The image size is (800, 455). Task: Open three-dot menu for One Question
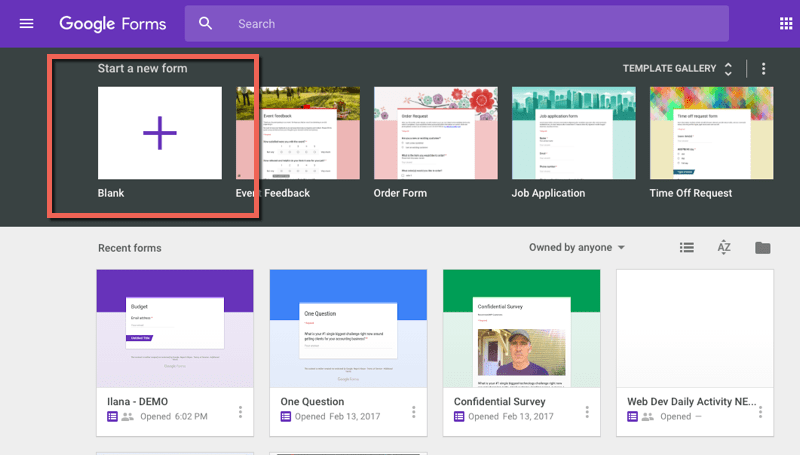click(x=414, y=412)
